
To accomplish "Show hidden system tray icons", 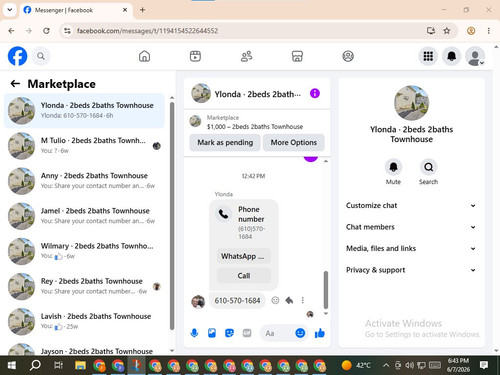I will click(x=386, y=365).
